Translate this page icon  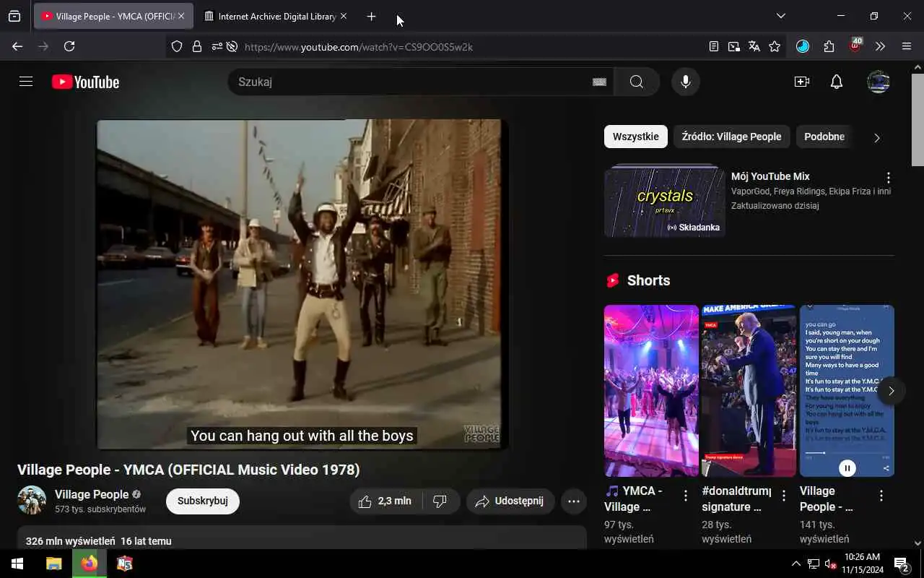pos(754,46)
